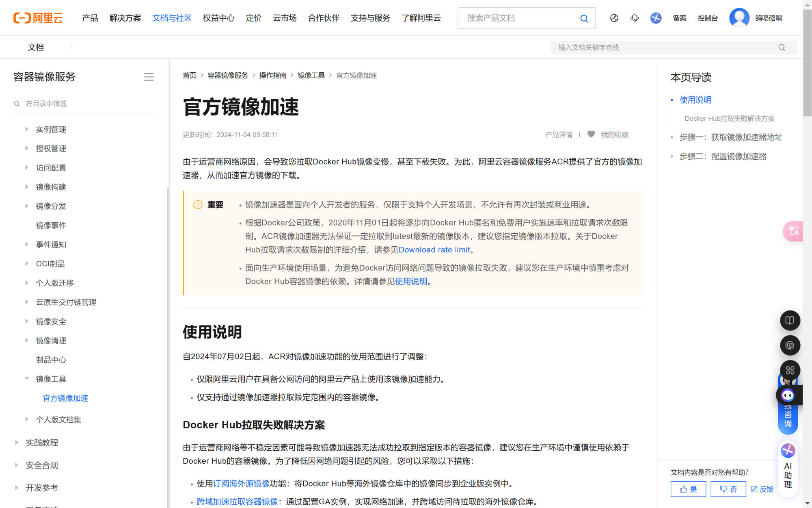Open the 支持与服务 top menu
This screenshot has height=508, width=812.
tap(370, 18)
